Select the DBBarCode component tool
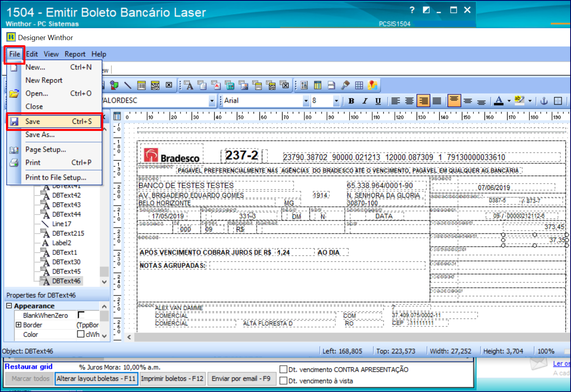 tap(257, 85)
